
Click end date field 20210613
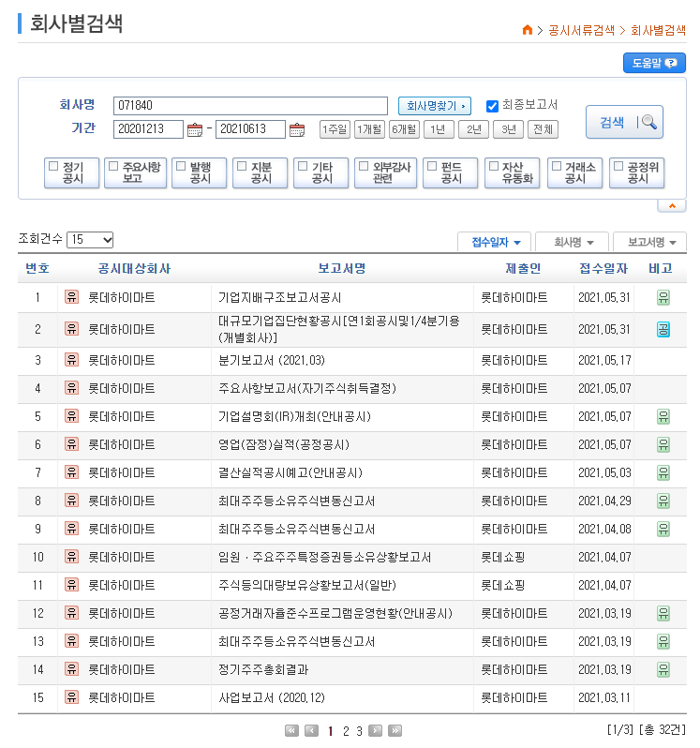(250, 129)
